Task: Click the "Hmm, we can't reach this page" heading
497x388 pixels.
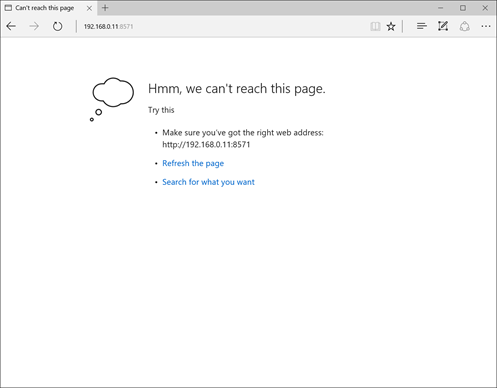Action: coord(237,89)
